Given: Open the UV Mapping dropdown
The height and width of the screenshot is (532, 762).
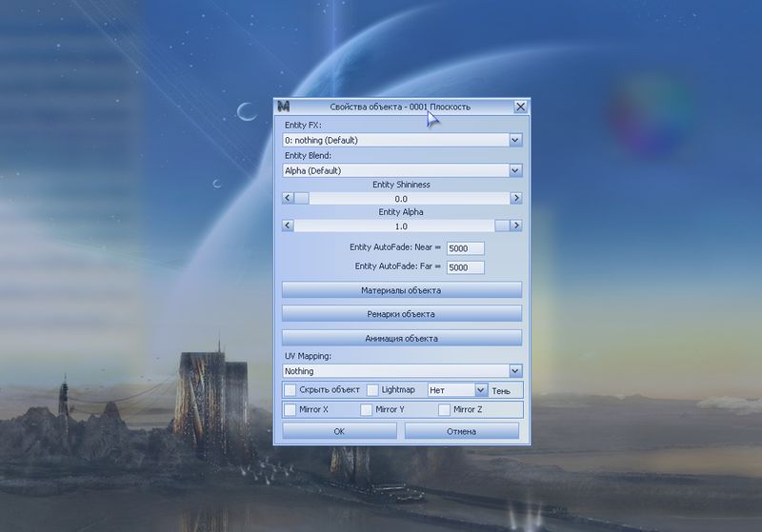Looking at the screenshot, I should 515,371.
